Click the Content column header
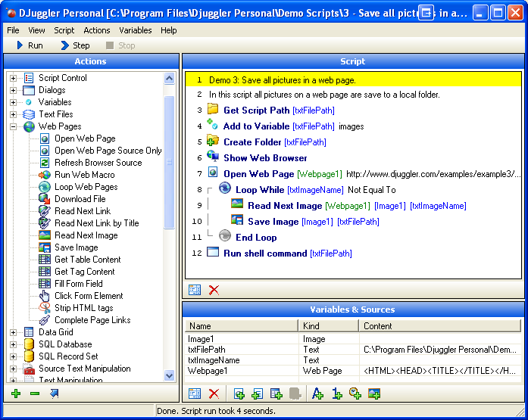Image resolution: width=528 pixels, height=420 pixels. point(440,326)
